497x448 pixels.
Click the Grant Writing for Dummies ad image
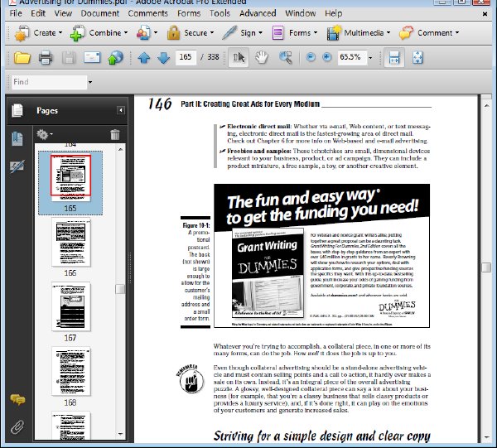click(321, 256)
